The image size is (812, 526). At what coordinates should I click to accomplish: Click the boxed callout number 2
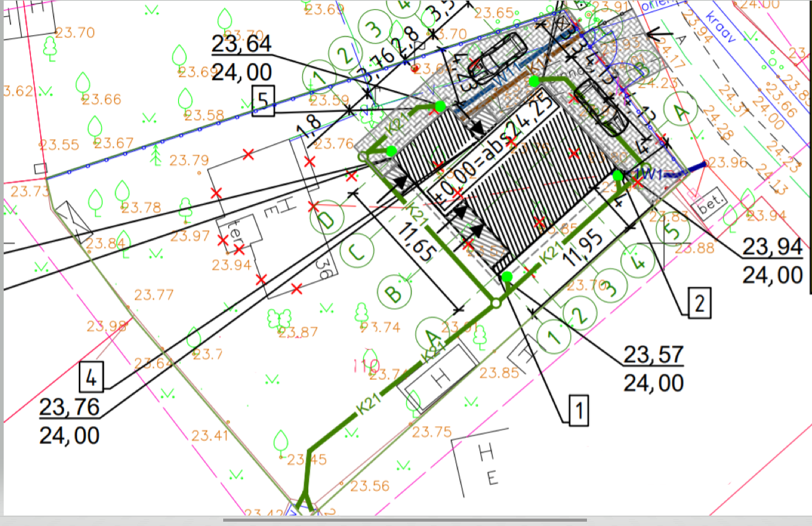699,303
